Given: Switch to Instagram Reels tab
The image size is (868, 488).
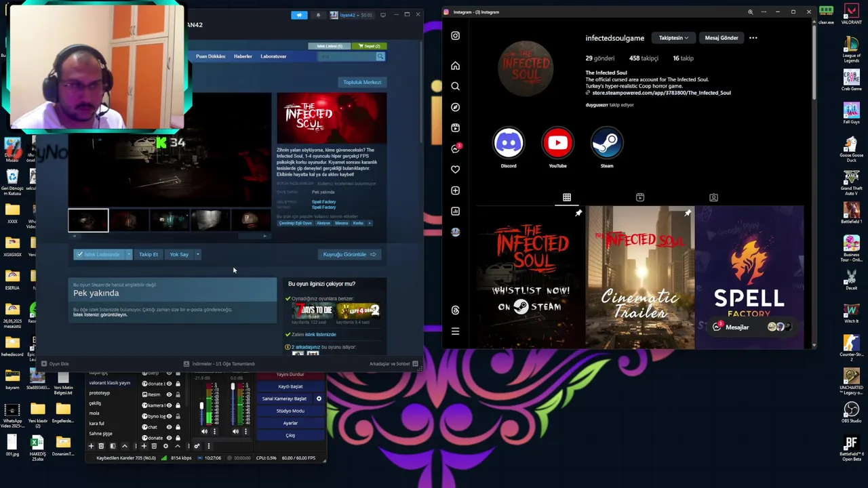Looking at the screenshot, I should pyautogui.click(x=640, y=197).
